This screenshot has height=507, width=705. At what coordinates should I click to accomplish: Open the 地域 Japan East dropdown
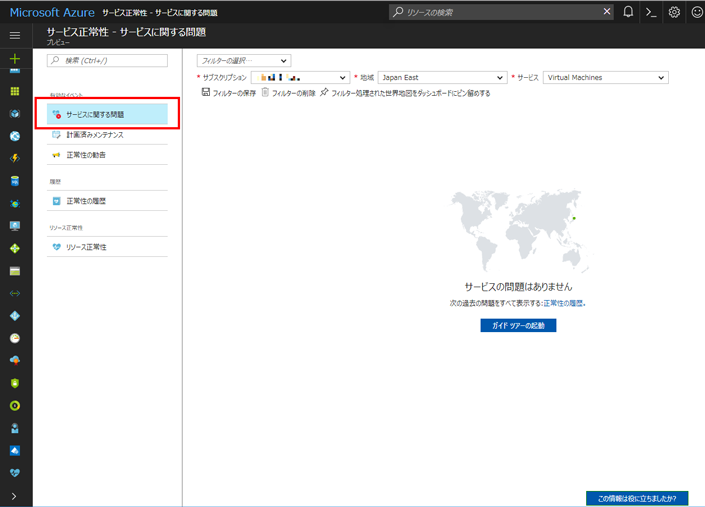pos(442,78)
